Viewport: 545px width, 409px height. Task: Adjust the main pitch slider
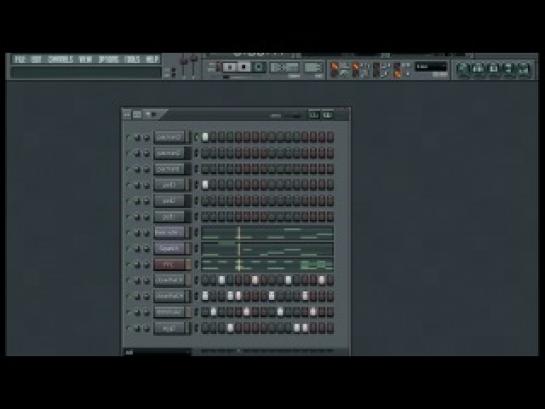point(194,66)
